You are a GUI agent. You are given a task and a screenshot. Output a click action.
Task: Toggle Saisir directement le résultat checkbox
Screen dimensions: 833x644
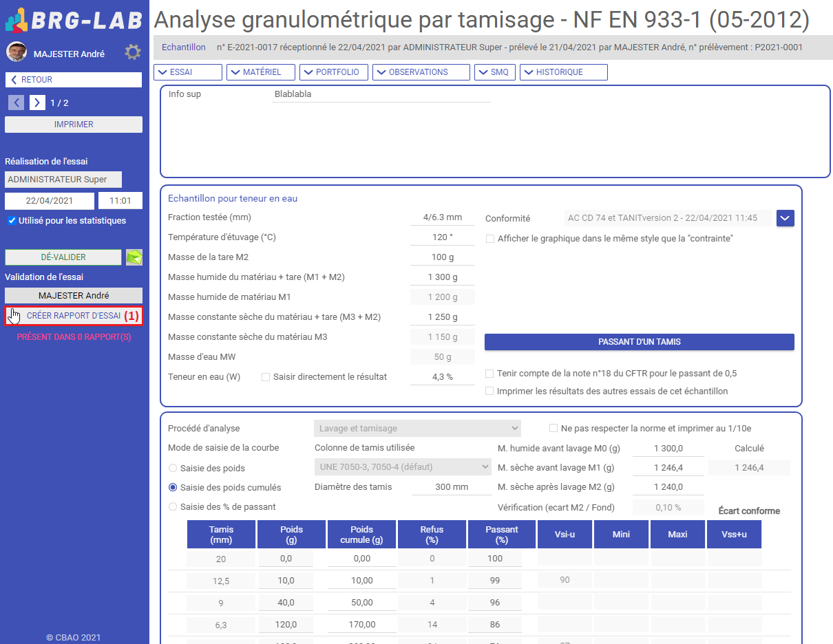(266, 377)
